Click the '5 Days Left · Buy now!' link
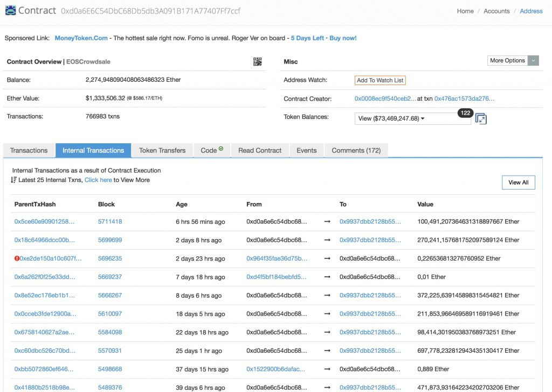 [x=323, y=38]
